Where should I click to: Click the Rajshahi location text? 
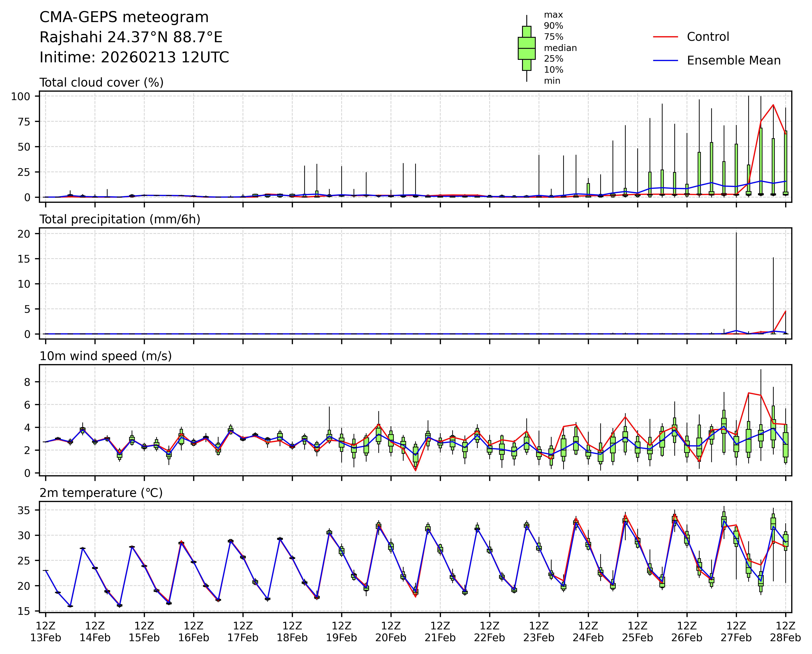131,37
